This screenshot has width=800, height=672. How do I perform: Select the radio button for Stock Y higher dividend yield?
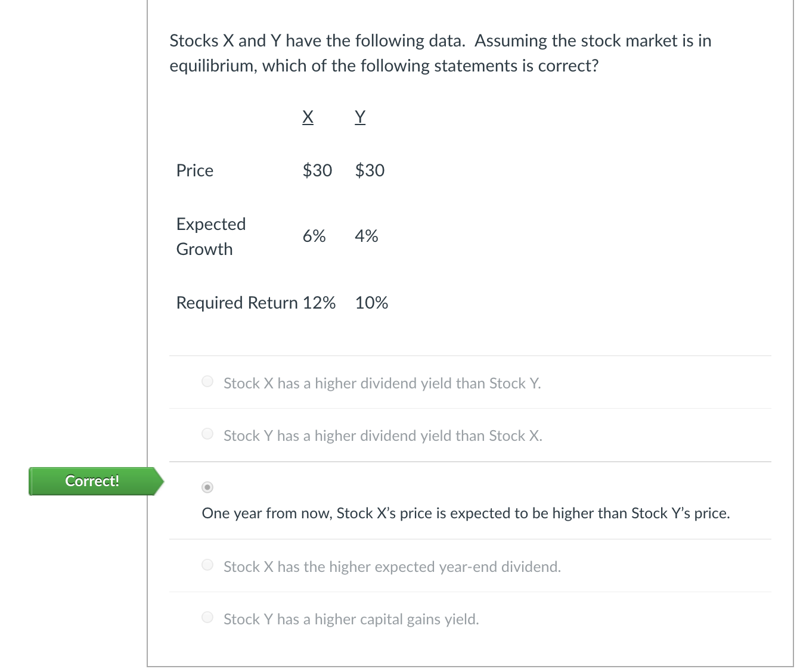pyautogui.click(x=207, y=434)
